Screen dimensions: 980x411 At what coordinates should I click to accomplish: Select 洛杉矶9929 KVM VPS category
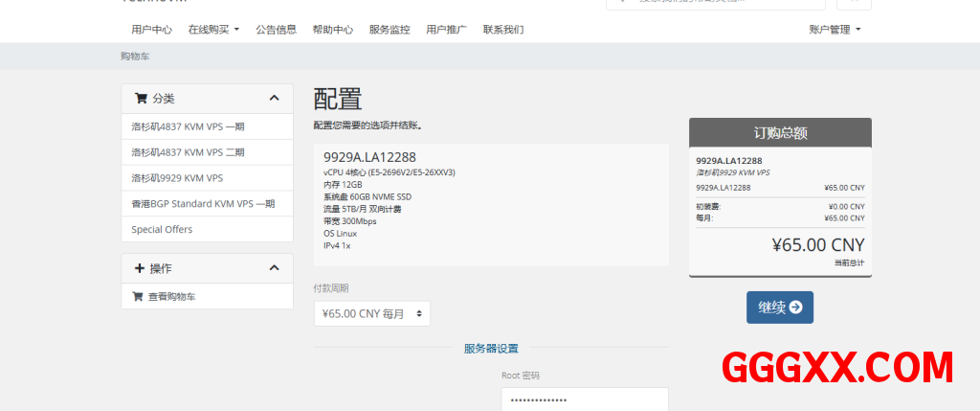tap(177, 178)
